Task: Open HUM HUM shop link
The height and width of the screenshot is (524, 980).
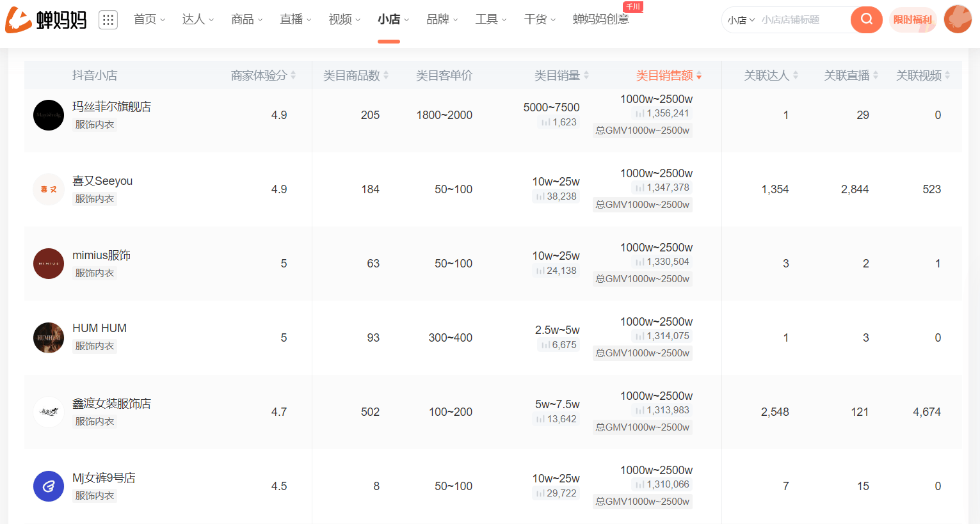Action: (99, 328)
